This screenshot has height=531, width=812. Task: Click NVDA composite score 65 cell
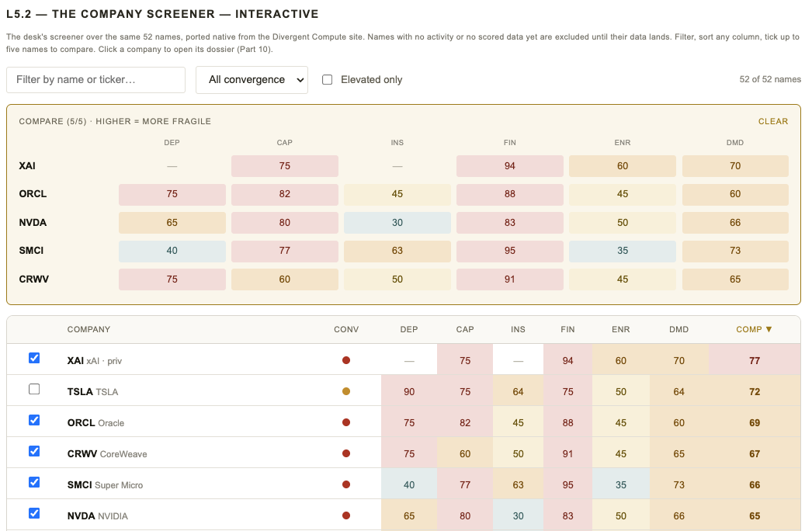pos(755,516)
